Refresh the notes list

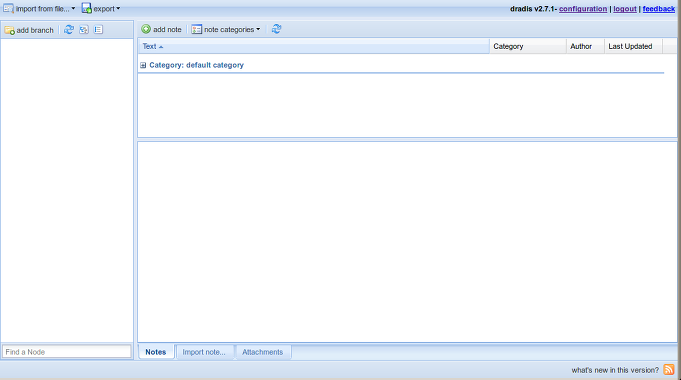click(277, 29)
